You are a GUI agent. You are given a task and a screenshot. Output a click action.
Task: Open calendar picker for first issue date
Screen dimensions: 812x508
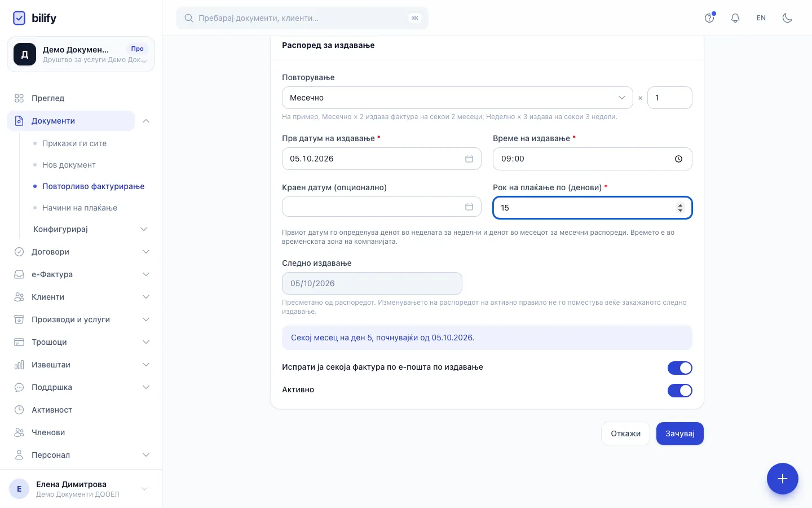[x=469, y=159]
